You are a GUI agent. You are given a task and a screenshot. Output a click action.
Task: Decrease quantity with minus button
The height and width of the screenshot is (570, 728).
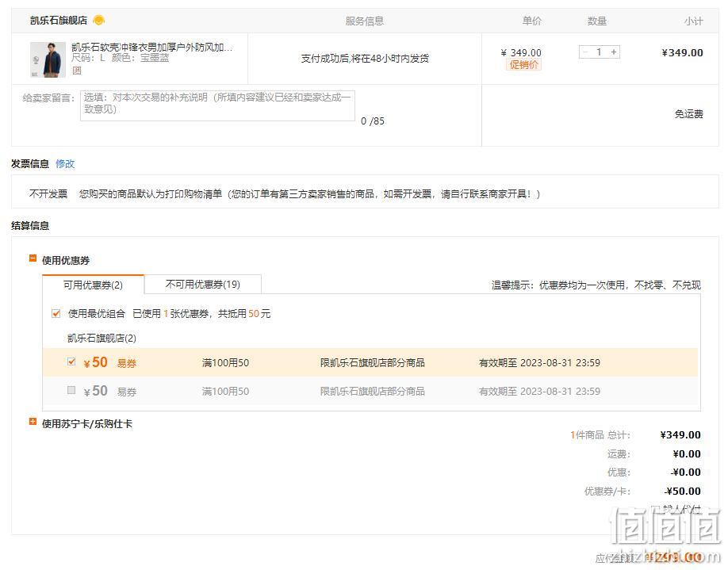pyautogui.click(x=585, y=52)
